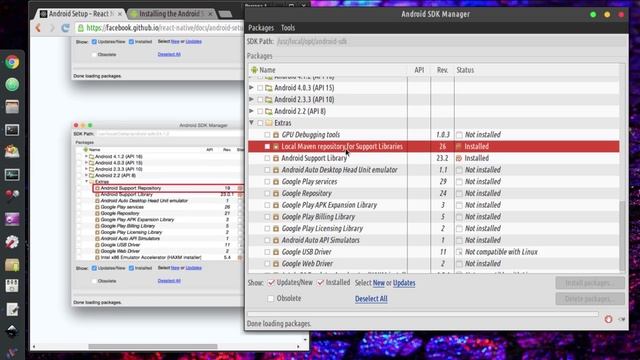Switch to Installing the Android tab
640x360 pixels.
172,14
